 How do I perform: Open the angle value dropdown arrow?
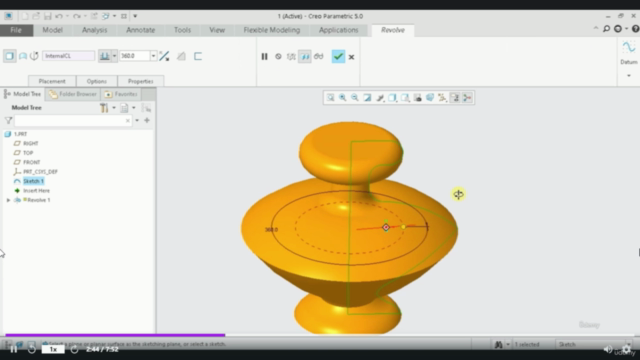click(x=153, y=56)
